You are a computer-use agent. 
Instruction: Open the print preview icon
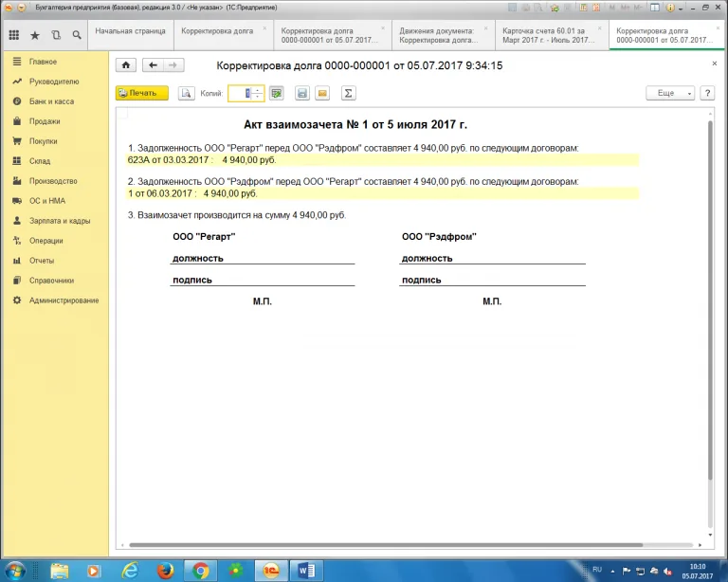[187, 93]
